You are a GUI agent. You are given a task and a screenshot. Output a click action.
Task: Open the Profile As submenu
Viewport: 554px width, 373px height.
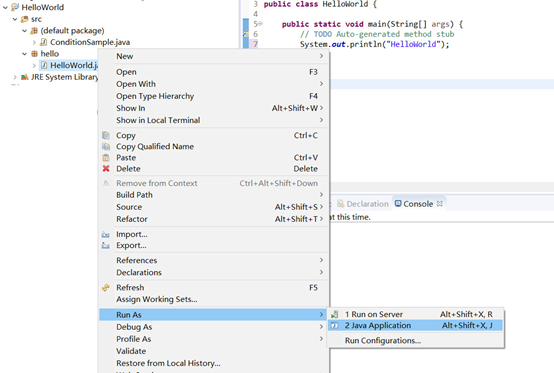click(x=213, y=339)
